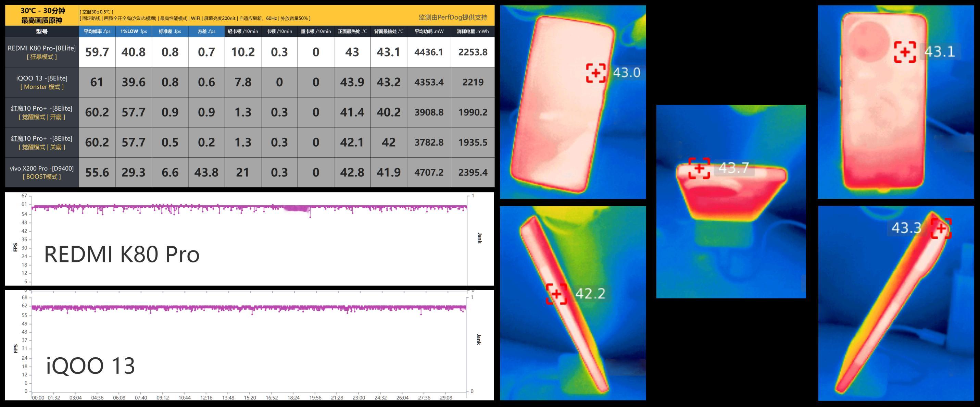The height and width of the screenshot is (407, 980).
Task: Click the '15:20' tick on the time axis
Action: 250,398
